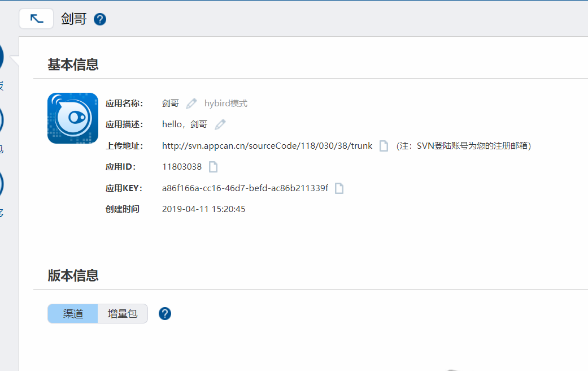Click the blue app icon thumbnail
Viewport: 588px width, 371px height.
point(73,118)
